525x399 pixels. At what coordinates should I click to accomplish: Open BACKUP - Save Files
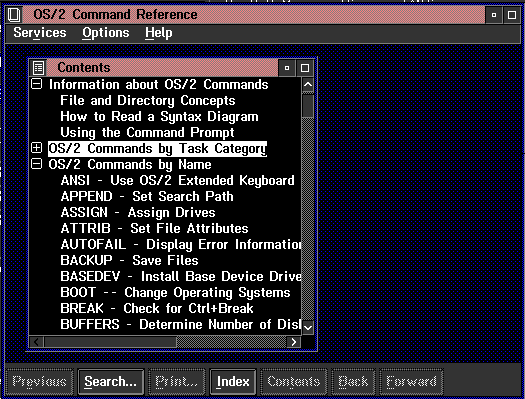pyautogui.click(x=129, y=260)
